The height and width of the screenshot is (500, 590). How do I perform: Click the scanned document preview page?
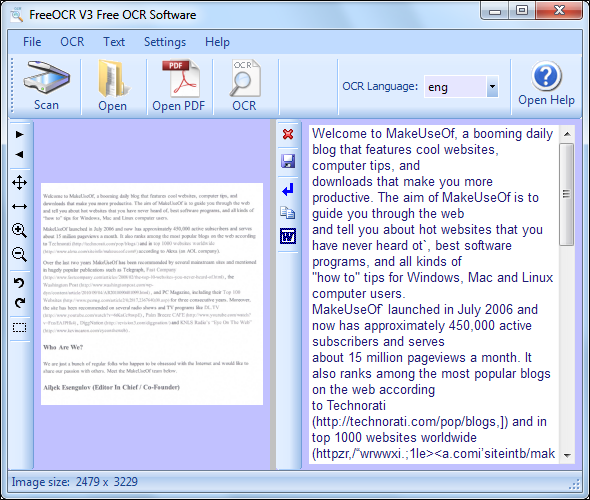click(152, 294)
